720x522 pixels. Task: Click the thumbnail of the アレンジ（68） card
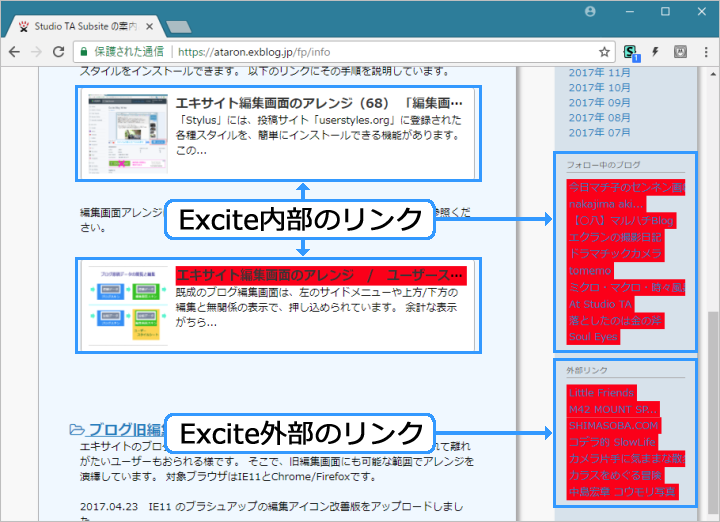(128, 134)
